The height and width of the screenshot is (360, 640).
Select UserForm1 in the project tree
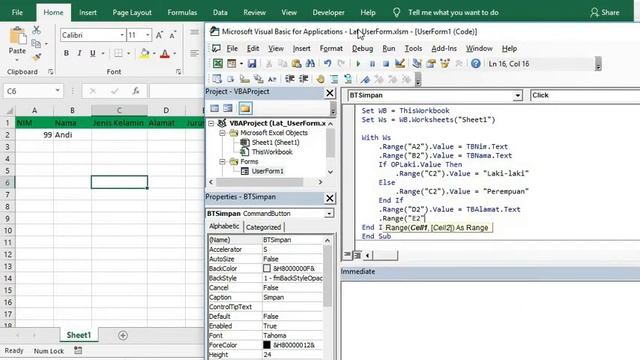tap(267, 171)
